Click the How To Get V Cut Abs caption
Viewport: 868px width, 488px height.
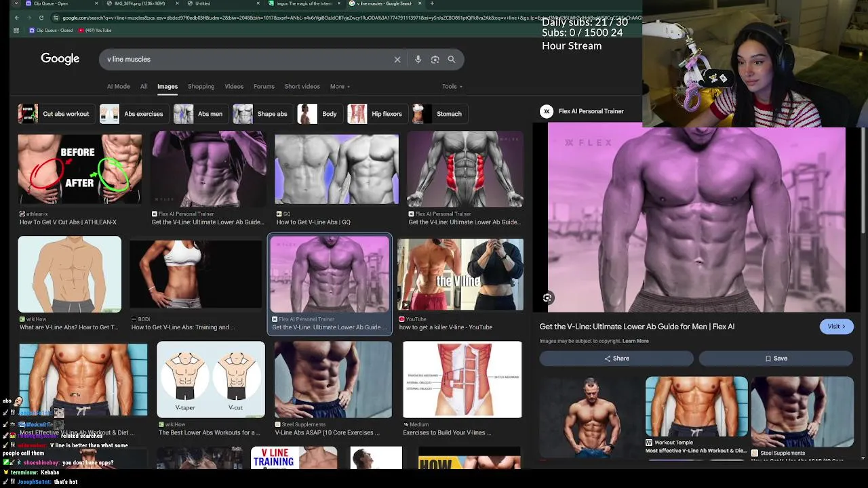tap(68, 222)
